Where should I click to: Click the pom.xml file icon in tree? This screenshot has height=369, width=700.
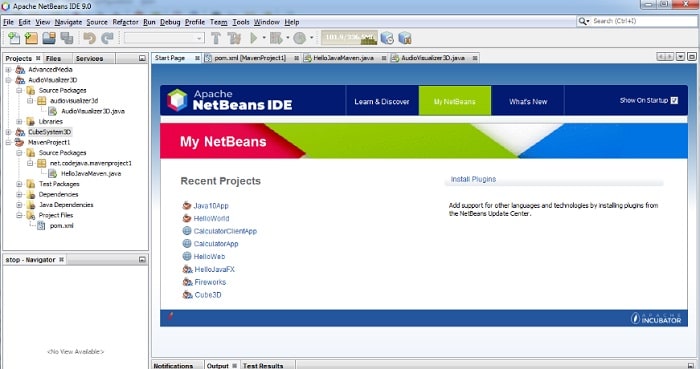pos(41,226)
